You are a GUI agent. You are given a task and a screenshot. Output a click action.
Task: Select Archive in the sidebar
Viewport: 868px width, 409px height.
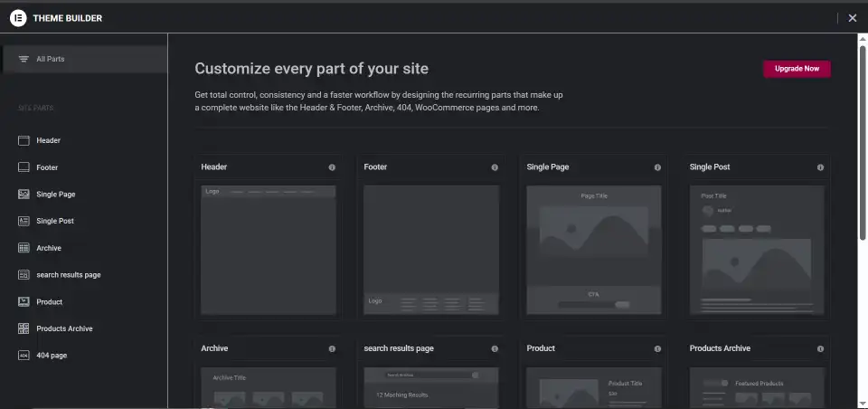point(49,248)
